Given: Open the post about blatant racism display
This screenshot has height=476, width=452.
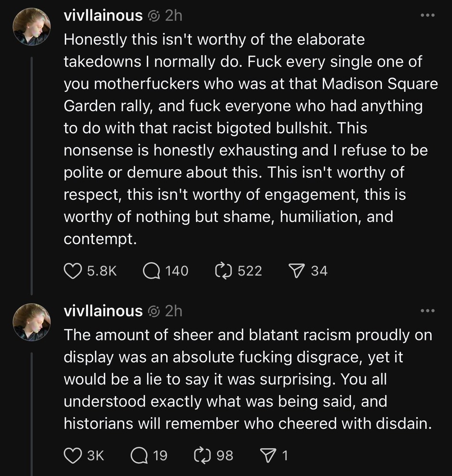Looking at the screenshot, I should [x=248, y=378].
